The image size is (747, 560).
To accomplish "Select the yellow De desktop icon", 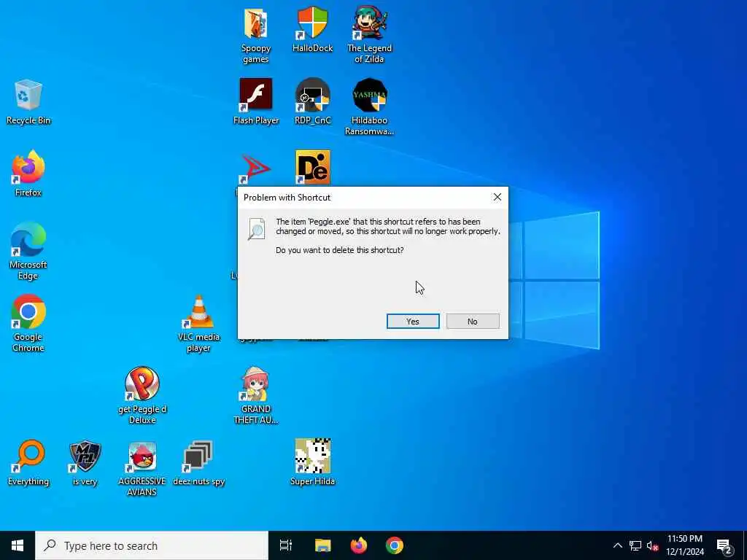I will [x=312, y=167].
